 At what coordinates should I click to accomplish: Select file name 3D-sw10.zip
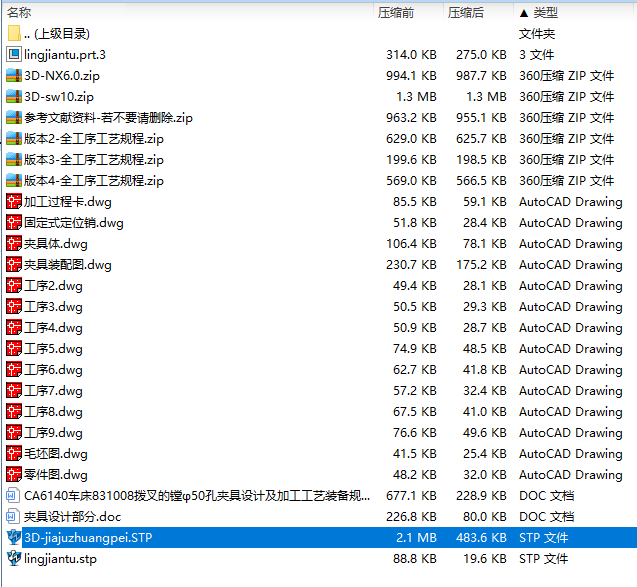58,97
